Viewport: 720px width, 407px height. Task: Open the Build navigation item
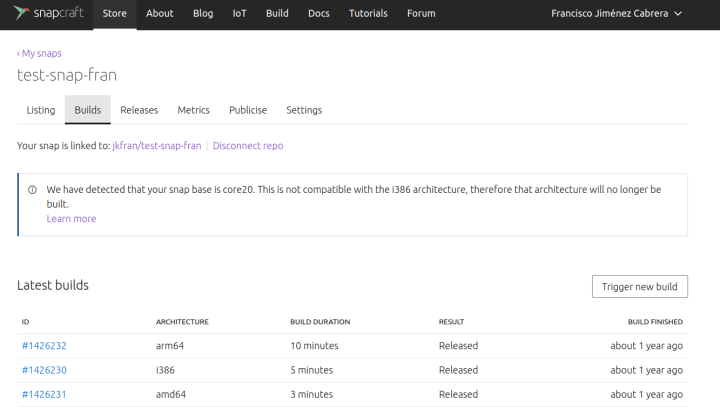[277, 14]
